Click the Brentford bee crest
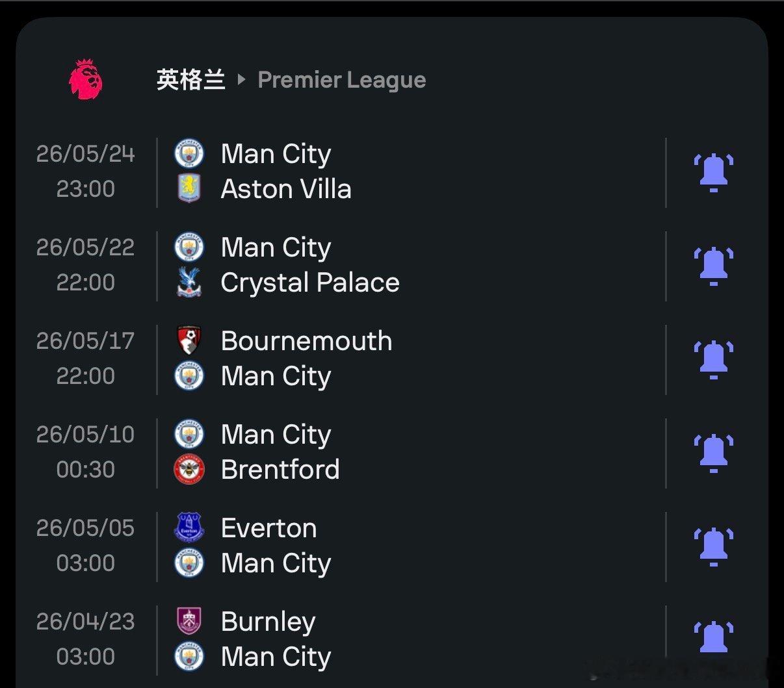 189,470
